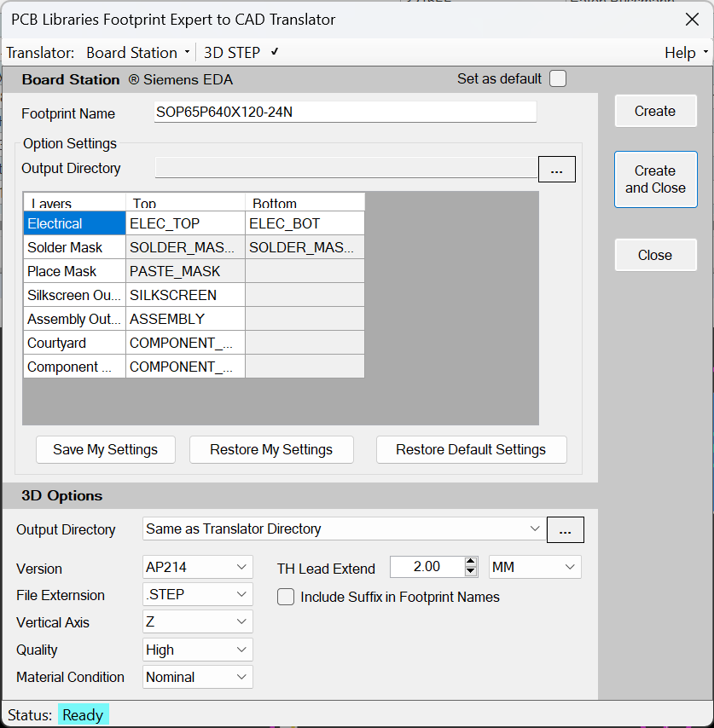Enable the Set as default checkbox
The image size is (714, 728).
[557, 78]
